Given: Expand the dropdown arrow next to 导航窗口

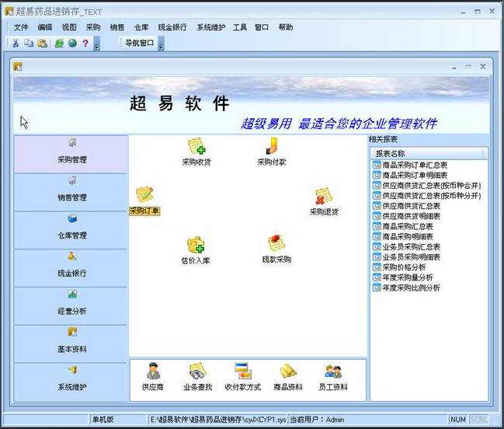Looking at the screenshot, I should pos(162,44).
